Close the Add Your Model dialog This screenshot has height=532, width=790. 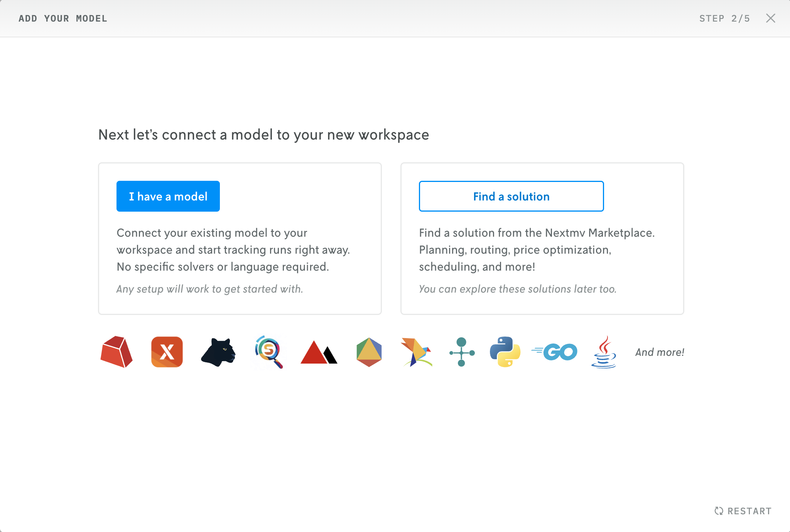click(x=770, y=18)
